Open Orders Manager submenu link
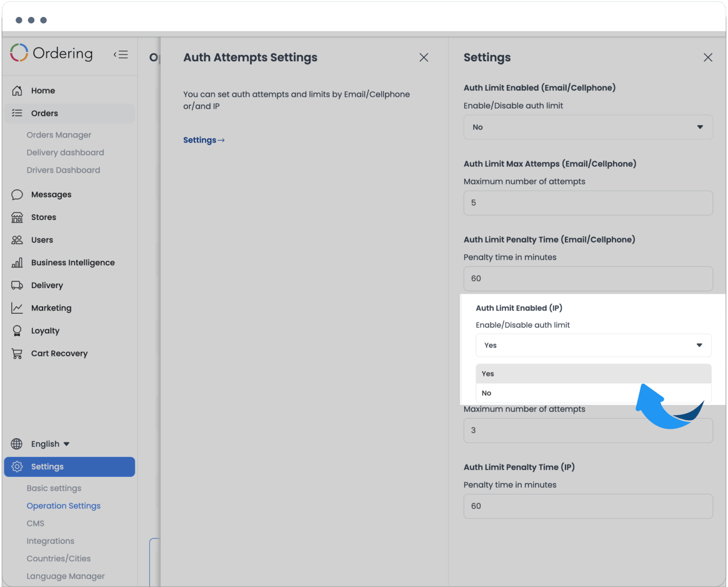Screen dimensions: 728x587 tap(59, 134)
